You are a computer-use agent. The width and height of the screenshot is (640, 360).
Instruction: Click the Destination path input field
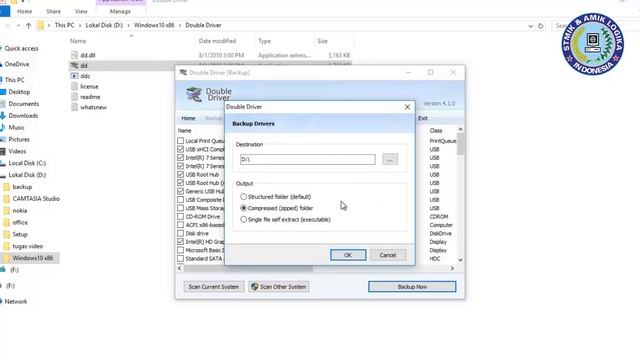pos(308,159)
